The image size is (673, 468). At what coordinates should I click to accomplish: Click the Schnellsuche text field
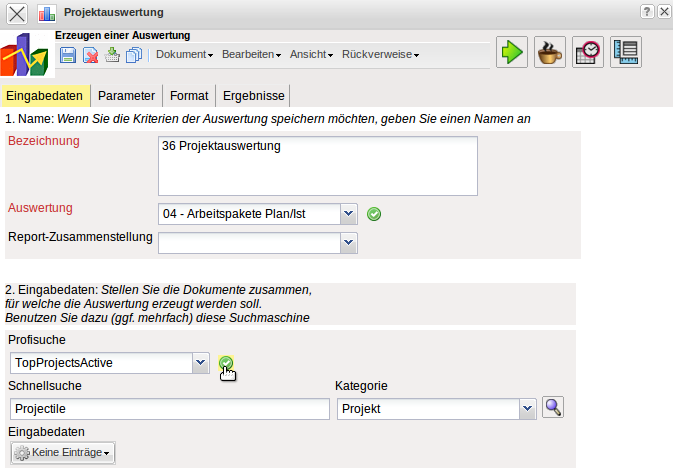pos(170,409)
